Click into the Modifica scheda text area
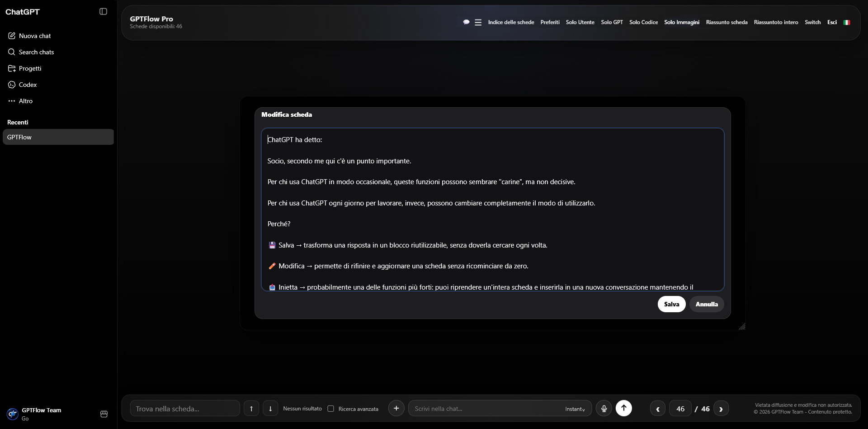 tap(493, 210)
